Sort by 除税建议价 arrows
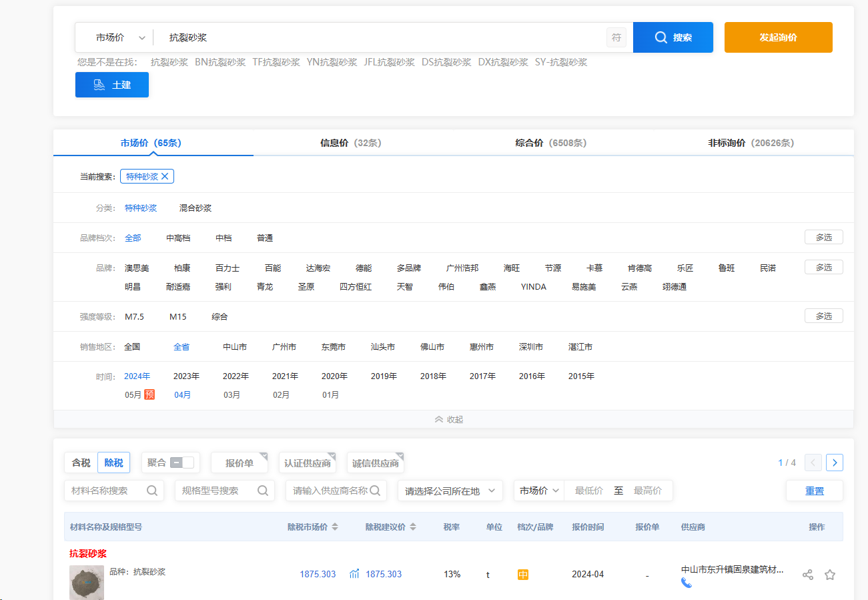Screen dimensions: 868x600 pos(413,527)
